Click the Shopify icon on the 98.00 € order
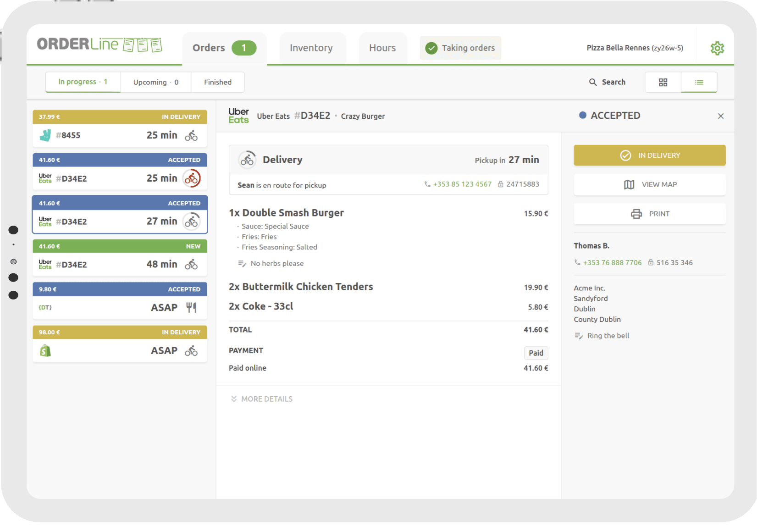The width and height of the screenshot is (757, 532). tap(45, 351)
